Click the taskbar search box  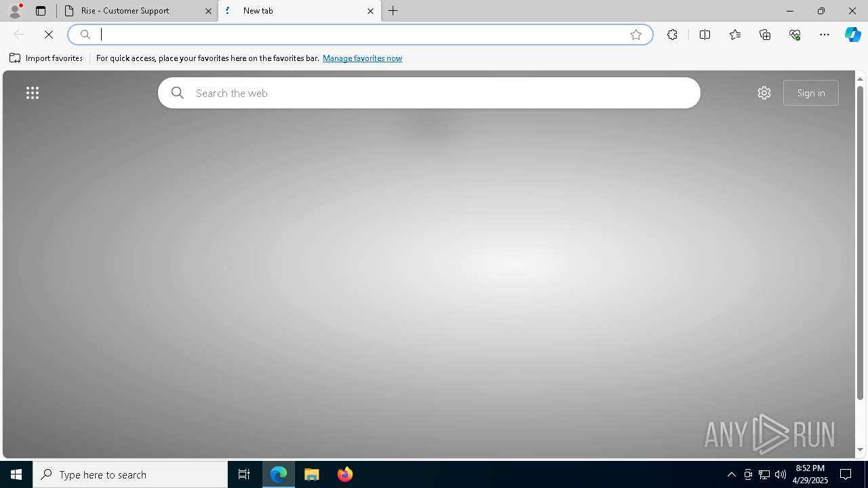[130, 474]
